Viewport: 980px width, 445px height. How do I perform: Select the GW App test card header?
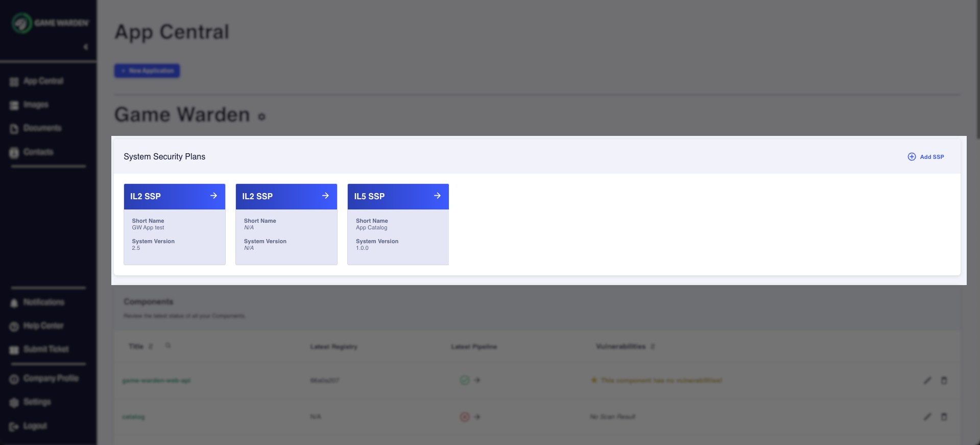tap(174, 197)
